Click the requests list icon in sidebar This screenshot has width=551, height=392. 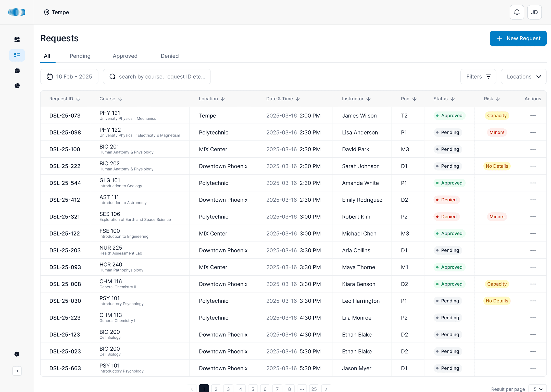(x=17, y=55)
